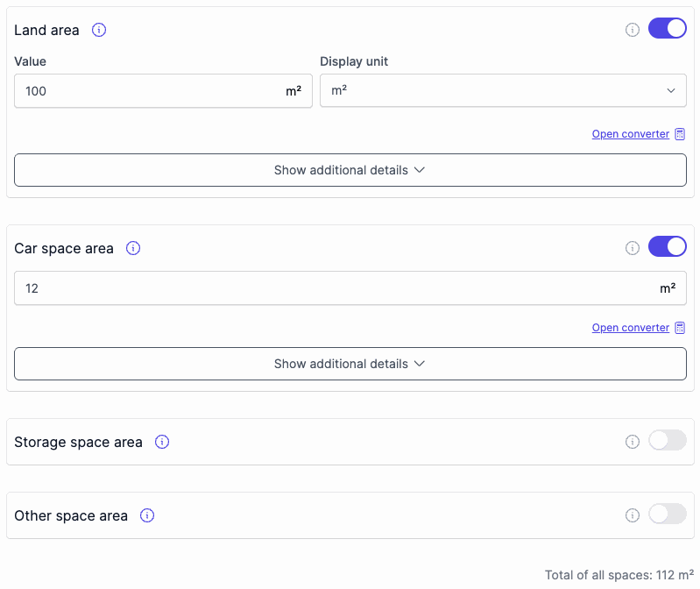Click the grey info icon near Car space toggle

pos(633,248)
